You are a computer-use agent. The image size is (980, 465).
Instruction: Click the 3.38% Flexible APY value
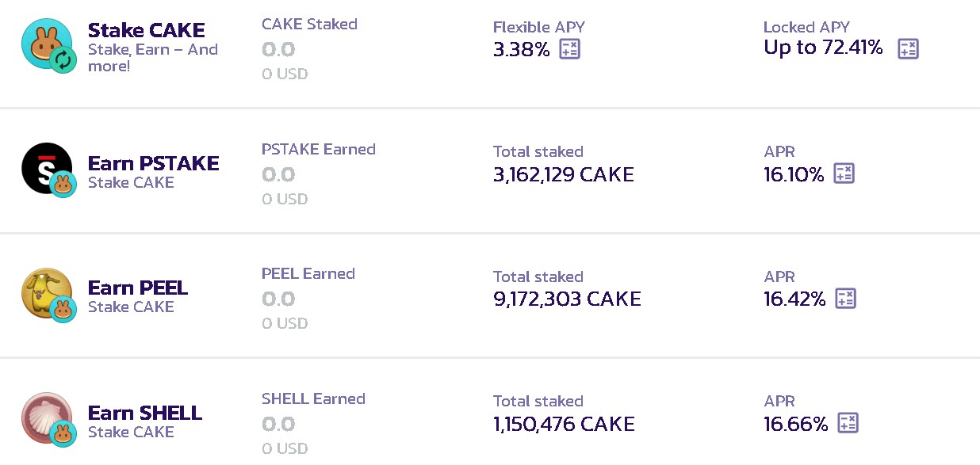(x=521, y=49)
